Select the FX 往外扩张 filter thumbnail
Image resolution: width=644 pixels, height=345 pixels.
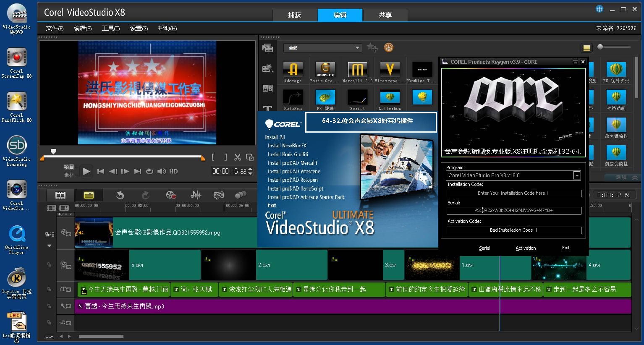coord(616,69)
